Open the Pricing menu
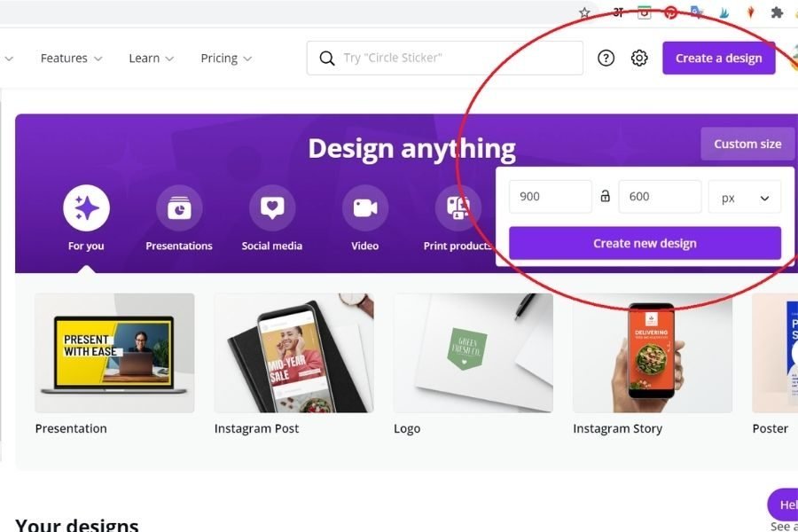Screen dimensions: 798x532 pyautogui.click(x=226, y=59)
